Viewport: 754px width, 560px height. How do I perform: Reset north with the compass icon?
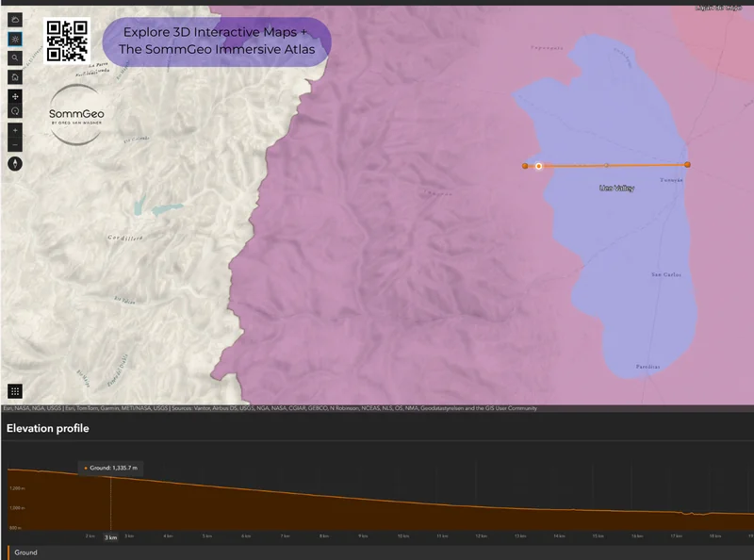tap(15, 163)
